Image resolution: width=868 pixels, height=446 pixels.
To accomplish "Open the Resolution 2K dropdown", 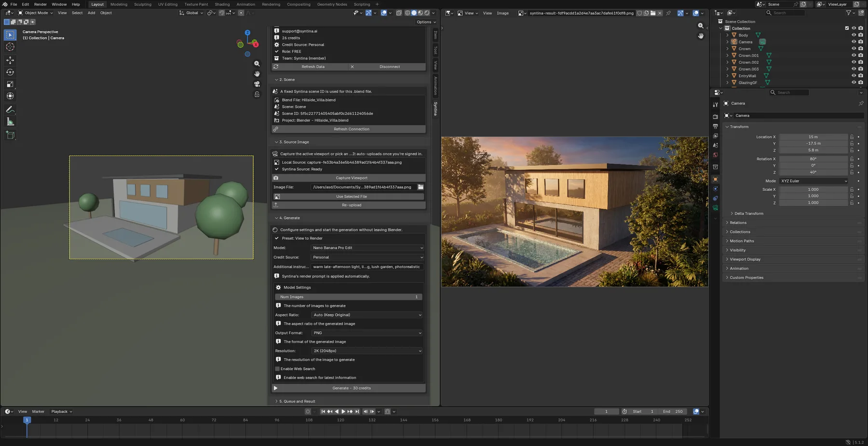I will (367, 351).
